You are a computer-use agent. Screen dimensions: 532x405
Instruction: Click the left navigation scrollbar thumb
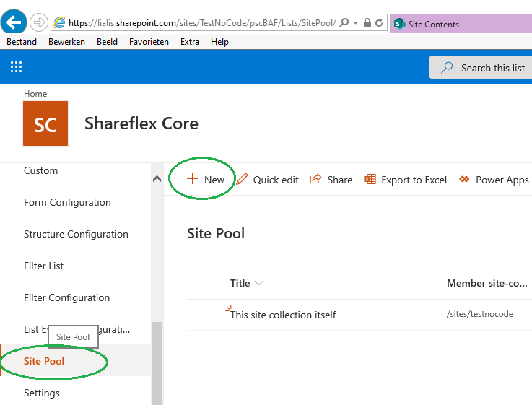coord(157,363)
